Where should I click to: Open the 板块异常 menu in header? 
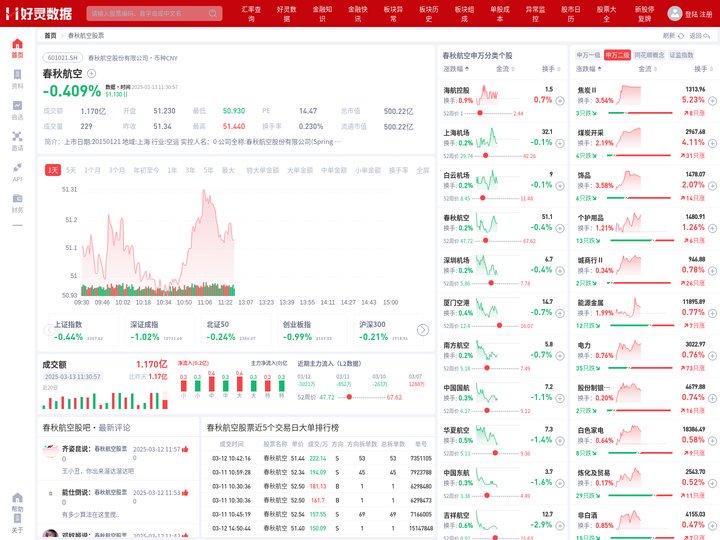[393, 14]
